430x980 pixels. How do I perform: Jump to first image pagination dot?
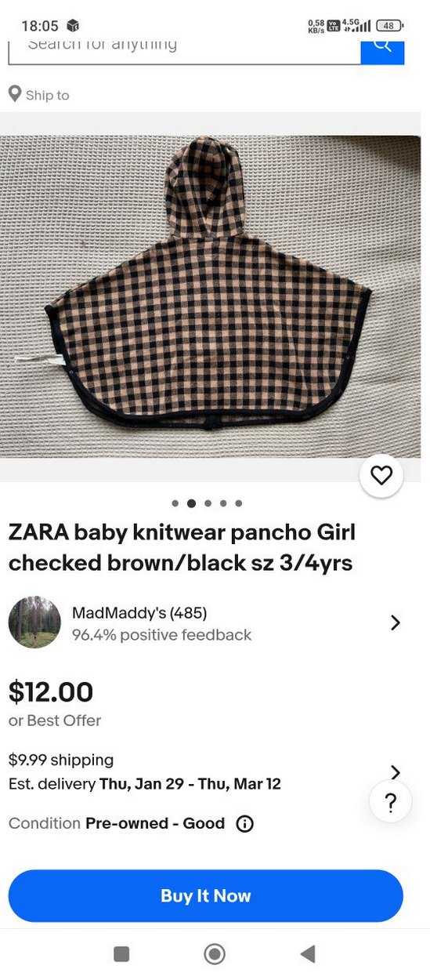(175, 503)
